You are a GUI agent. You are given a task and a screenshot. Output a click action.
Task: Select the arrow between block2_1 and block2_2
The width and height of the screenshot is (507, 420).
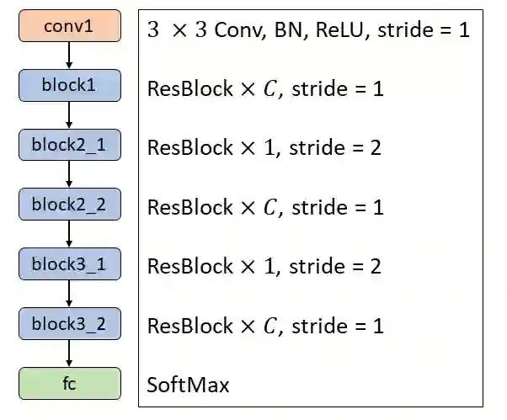(70, 174)
